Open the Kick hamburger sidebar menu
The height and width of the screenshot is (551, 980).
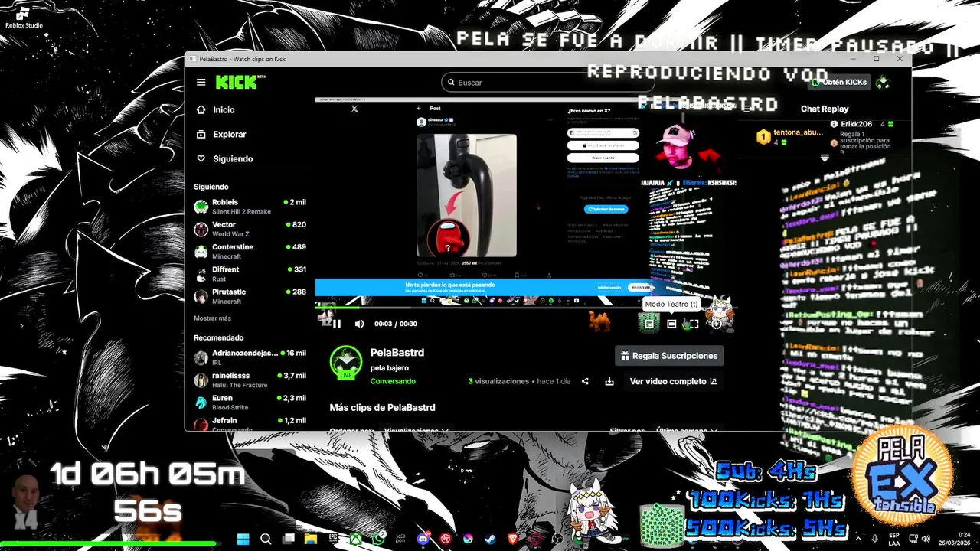(201, 83)
